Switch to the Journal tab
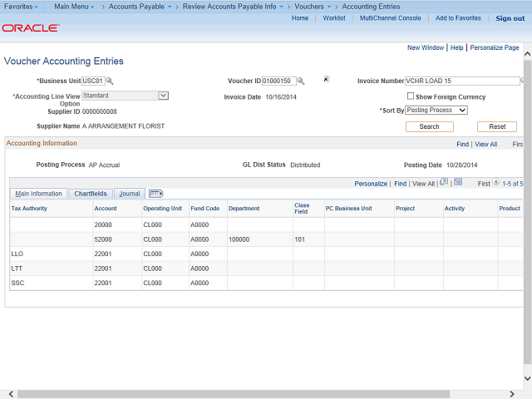This screenshot has height=399, width=532. [129, 194]
